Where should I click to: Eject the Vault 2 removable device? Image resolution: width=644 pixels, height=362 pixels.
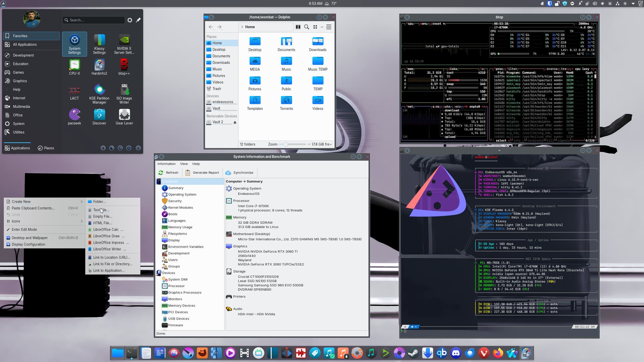[x=235, y=122]
